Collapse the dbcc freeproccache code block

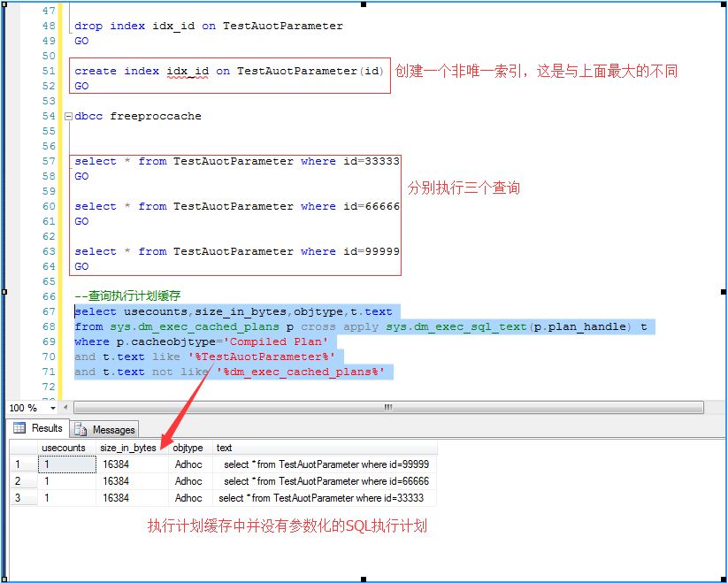pos(68,116)
